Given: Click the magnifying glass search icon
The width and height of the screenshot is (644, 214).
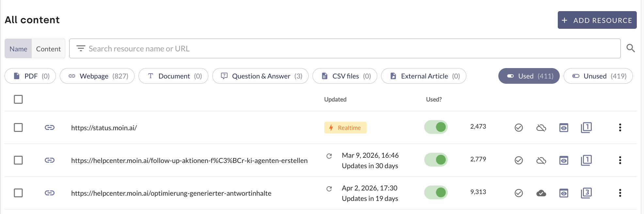Looking at the screenshot, I should click(x=630, y=48).
